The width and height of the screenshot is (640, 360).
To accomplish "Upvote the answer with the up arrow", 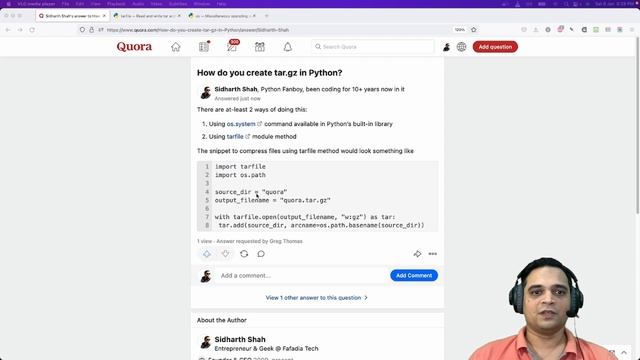I will coord(207,254).
